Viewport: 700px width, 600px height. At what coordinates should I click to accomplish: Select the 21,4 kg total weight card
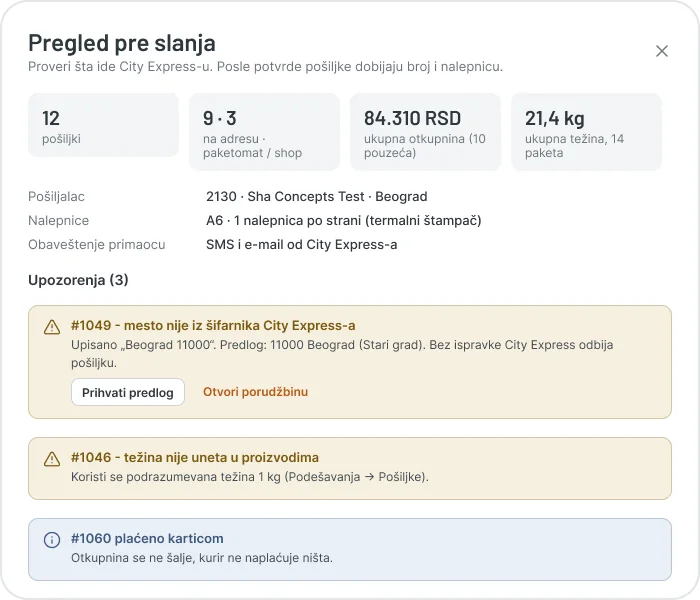click(x=586, y=132)
